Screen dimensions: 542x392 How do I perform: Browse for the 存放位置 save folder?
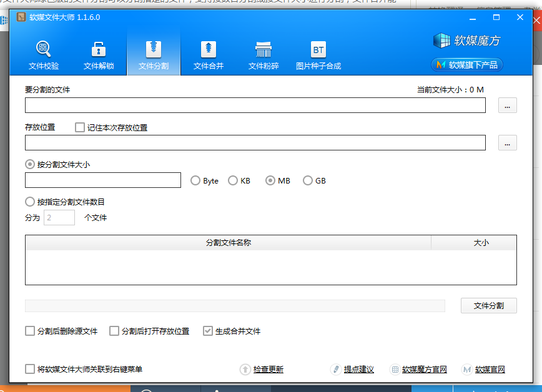click(507, 143)
